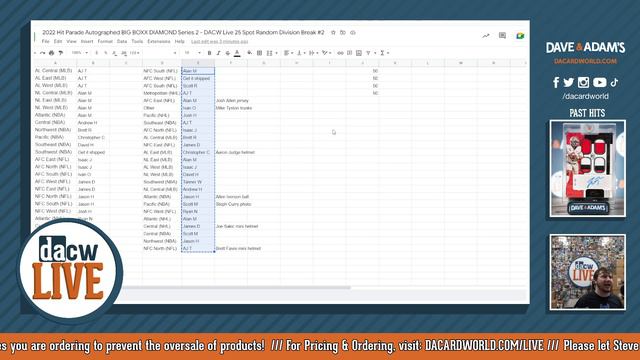Click the merge cells icon
Viewport: 640px width, 360px height.
pos(269,53)
